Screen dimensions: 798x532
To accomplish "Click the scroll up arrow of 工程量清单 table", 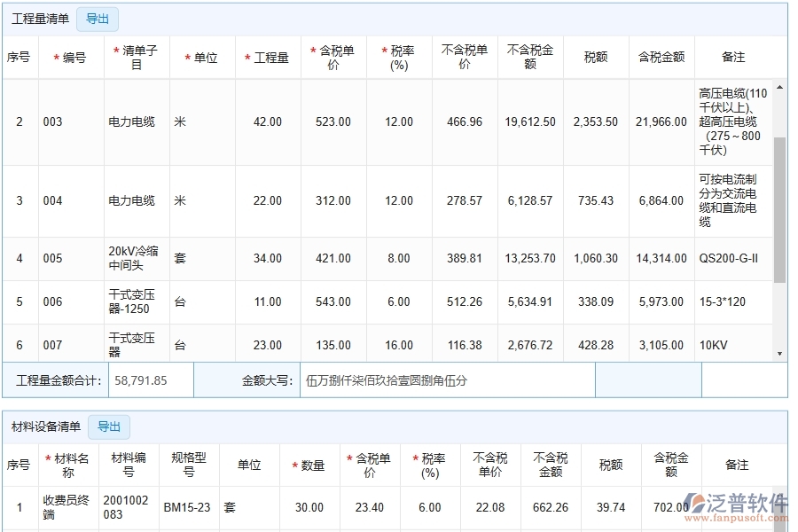I will tap(779, 88).
